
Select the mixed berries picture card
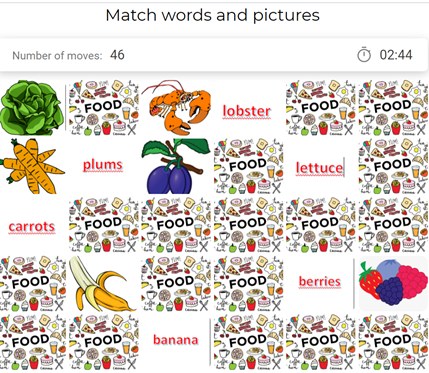coord(393,284)
